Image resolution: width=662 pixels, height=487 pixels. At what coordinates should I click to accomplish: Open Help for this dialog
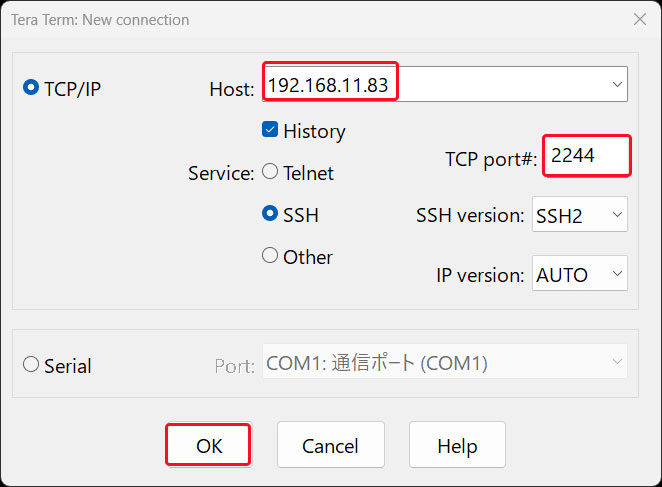pos(457,445)
